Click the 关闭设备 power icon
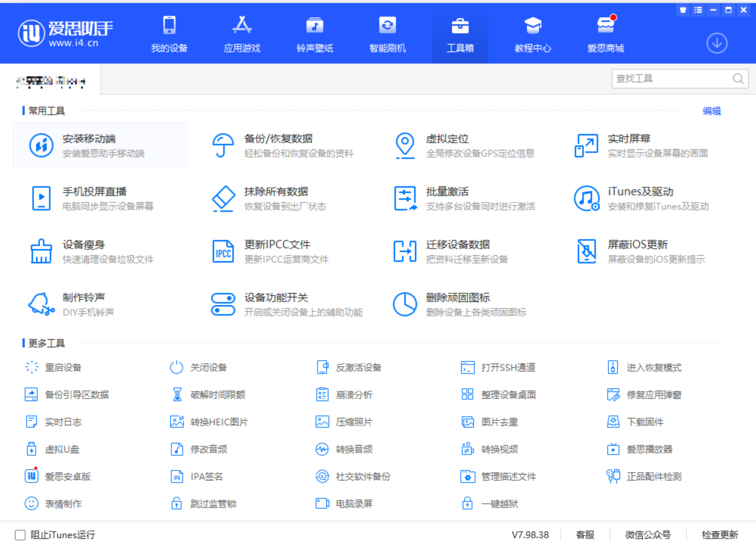756x548 pixels. 176,367
